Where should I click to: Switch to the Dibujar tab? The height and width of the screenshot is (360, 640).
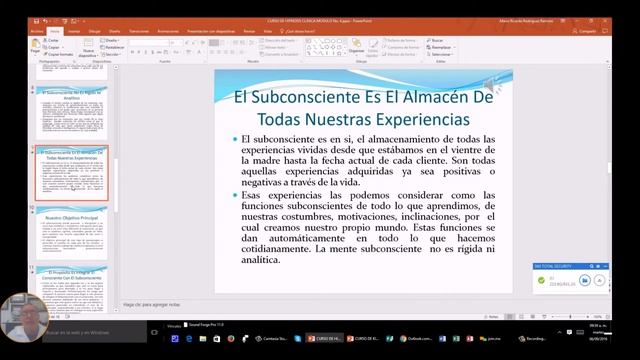[95, 31]
